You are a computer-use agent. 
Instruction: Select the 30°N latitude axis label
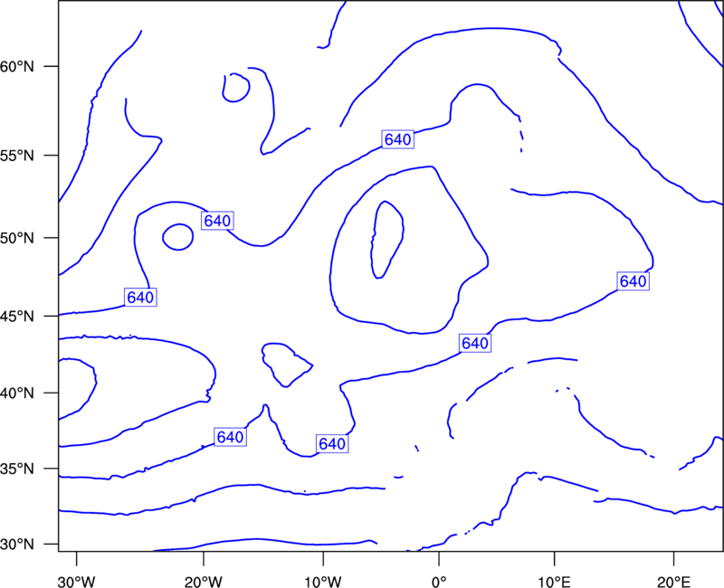point(17,545)
